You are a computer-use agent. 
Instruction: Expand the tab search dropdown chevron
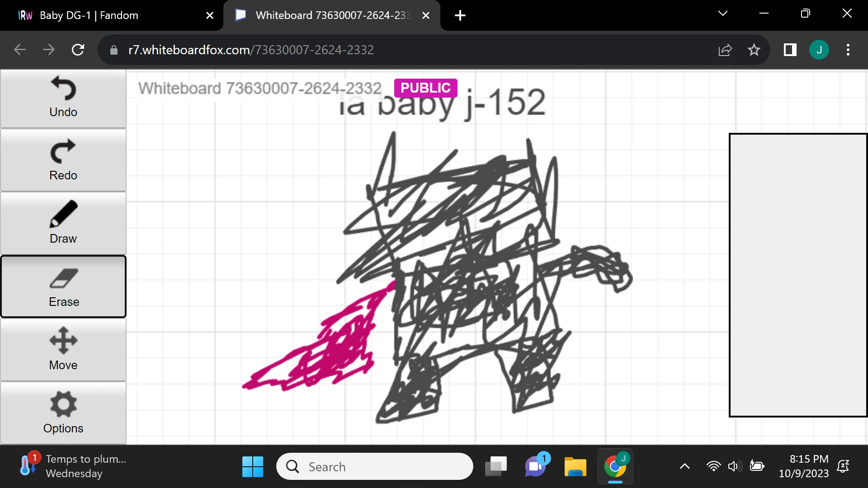722,14
